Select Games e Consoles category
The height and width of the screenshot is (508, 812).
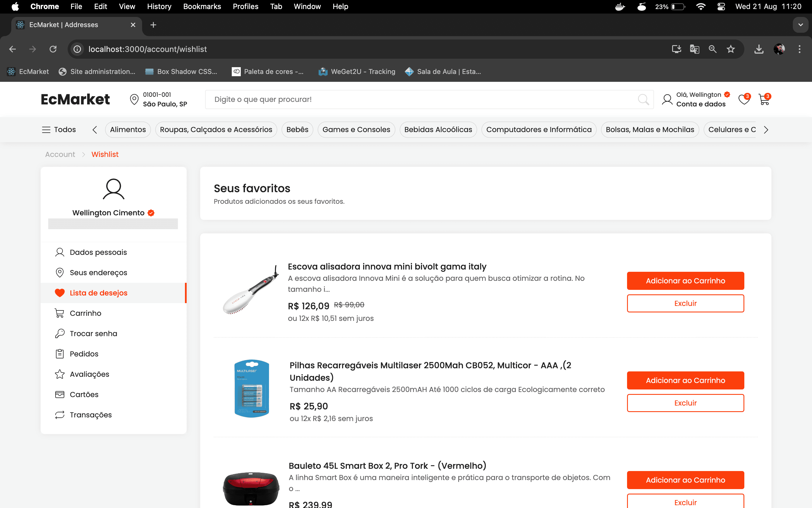pos(356,130)
